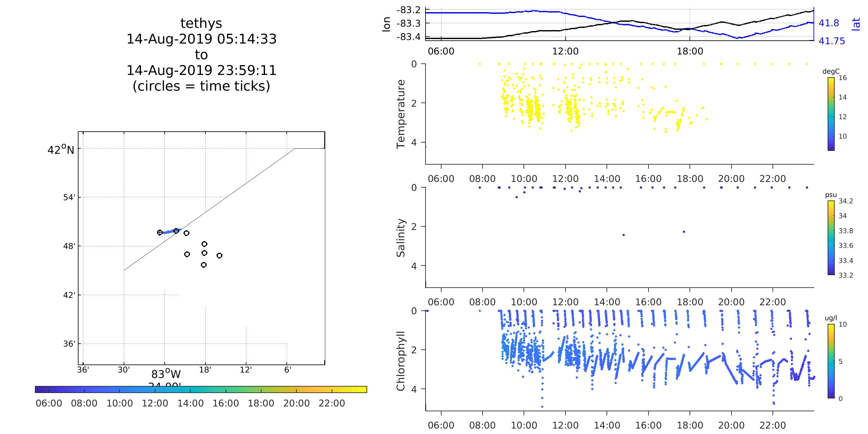Click the '12:00' tick under the lon/lat plot

566,52
